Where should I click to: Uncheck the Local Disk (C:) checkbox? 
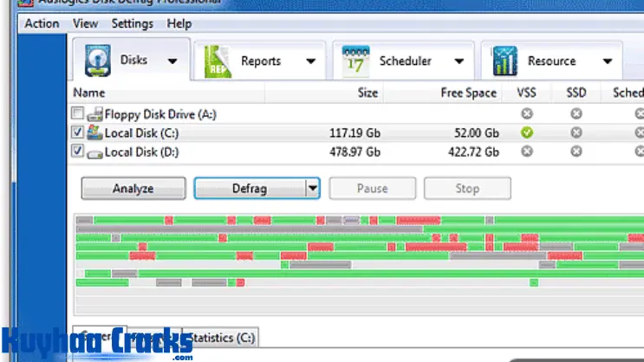[x=79, y=133]
